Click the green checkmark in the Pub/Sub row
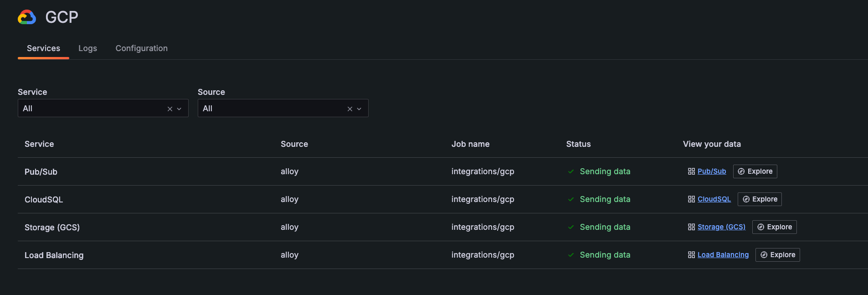This screenshot has width=868, height=295. pyautogui.click(x=571, y=171)
